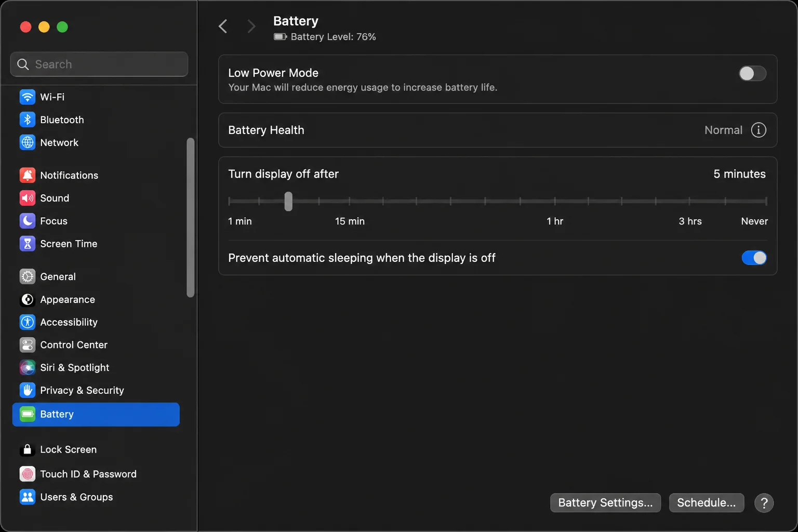Click the sidebar scrollbar
The image size is (798, 532).
190,217
